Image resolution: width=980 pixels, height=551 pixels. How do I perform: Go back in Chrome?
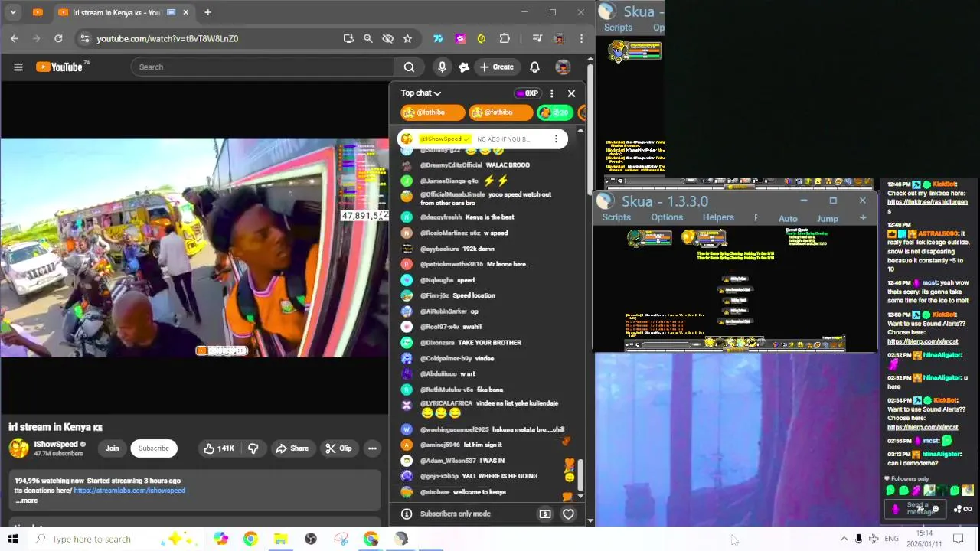pos(15,38)
